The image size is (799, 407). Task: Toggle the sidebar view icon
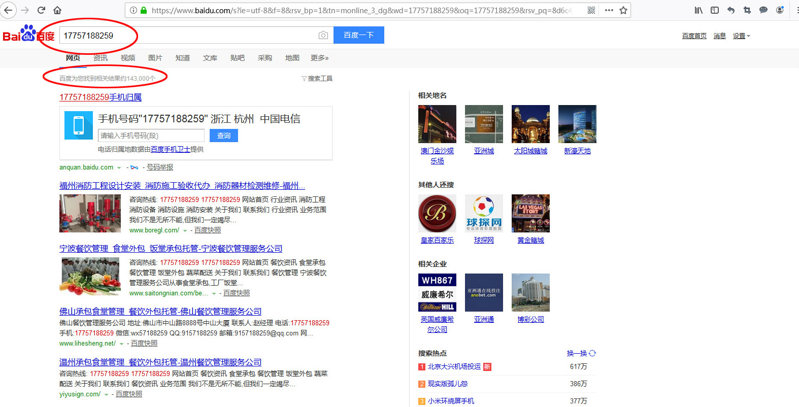pyautogui.click(x=715, y=10)
